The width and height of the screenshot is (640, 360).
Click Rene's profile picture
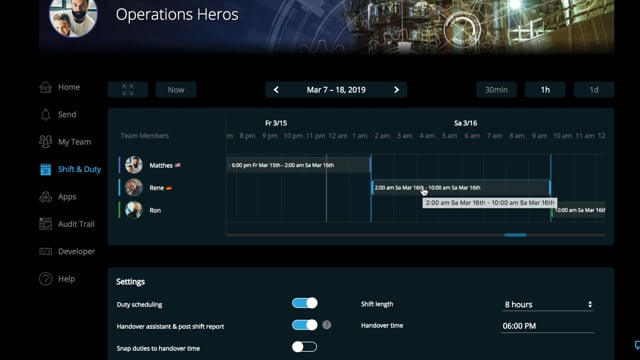pyautogui.click(x=133, y=188)
